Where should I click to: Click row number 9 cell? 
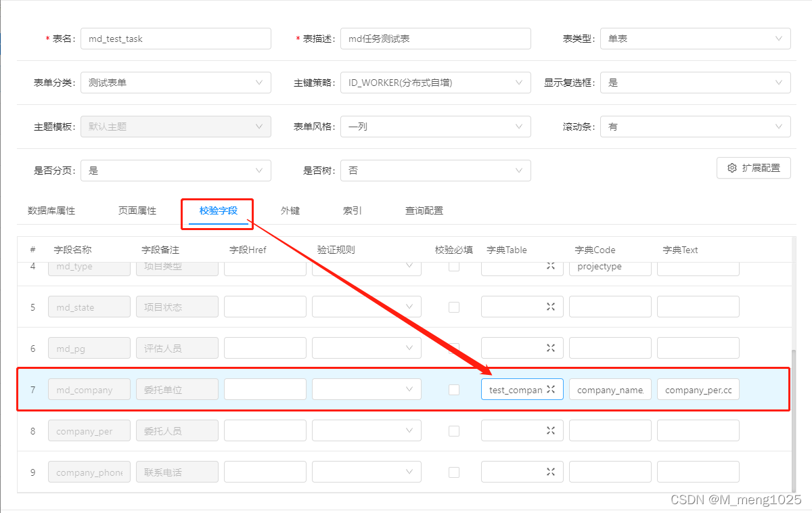(x=32, y=472)
